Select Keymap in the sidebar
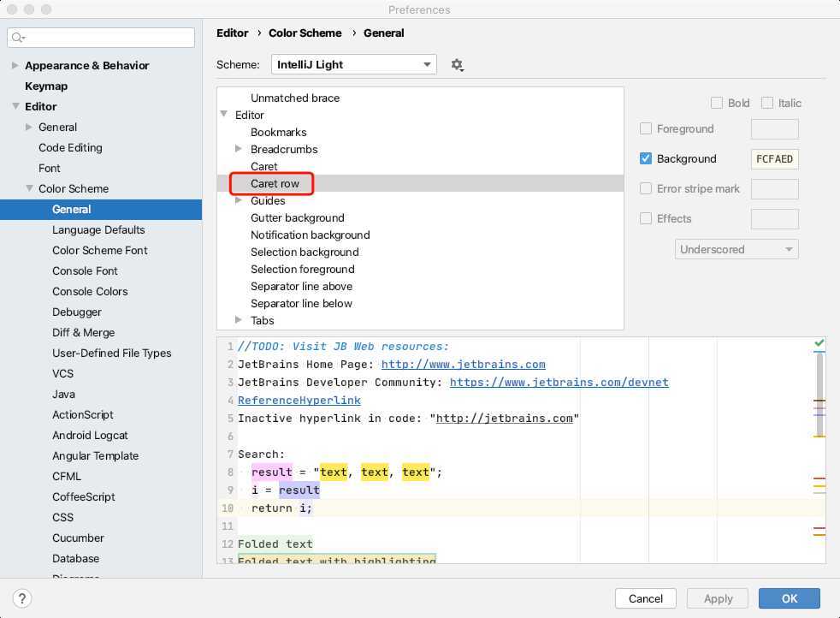 click(46, 86)
